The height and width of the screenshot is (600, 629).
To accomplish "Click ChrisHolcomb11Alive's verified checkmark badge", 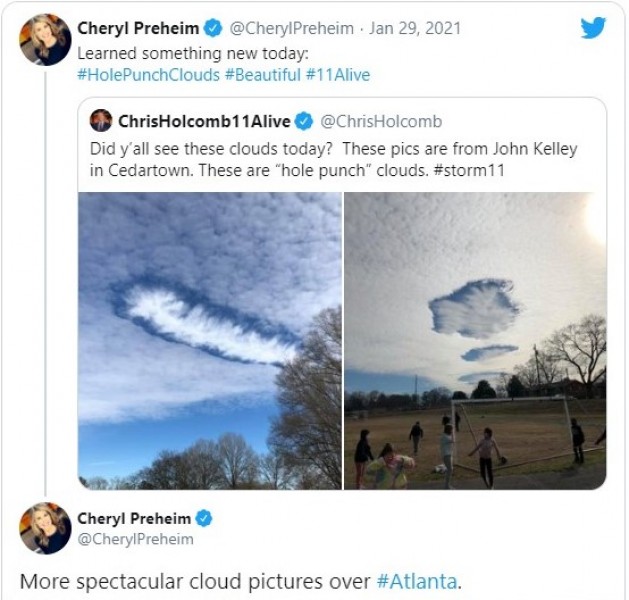I will pyautogui.click(x=304, y=122).
